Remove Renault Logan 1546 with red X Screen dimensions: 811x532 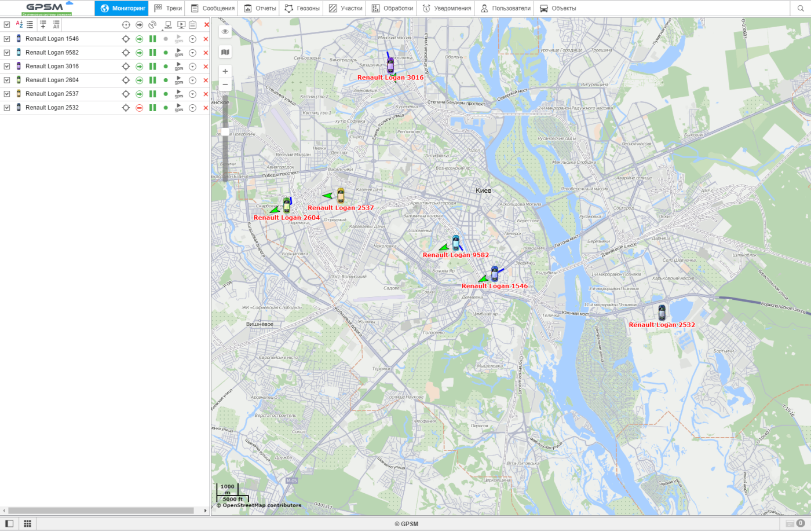206,39
